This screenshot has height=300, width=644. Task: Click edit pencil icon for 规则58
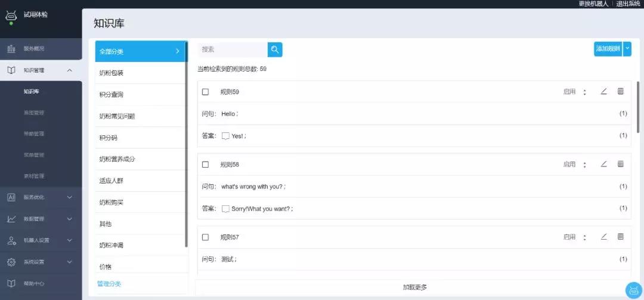point(603,164)
